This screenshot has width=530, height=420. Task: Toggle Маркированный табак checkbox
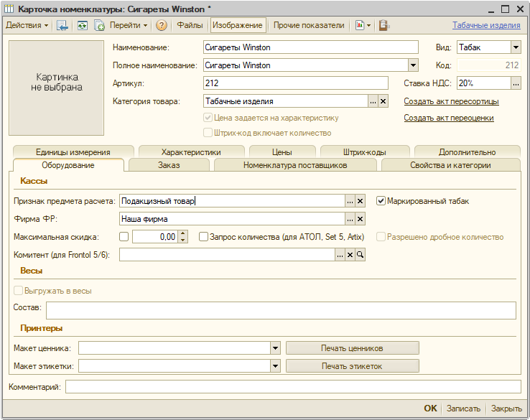381,201
